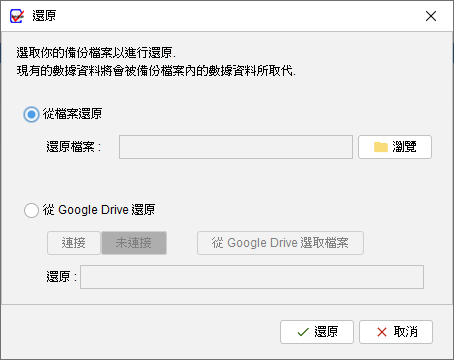Close the 還原 dialog window
Image resolution: width=454 pixels, height=360 pixels.
click(x=431, y=16)
